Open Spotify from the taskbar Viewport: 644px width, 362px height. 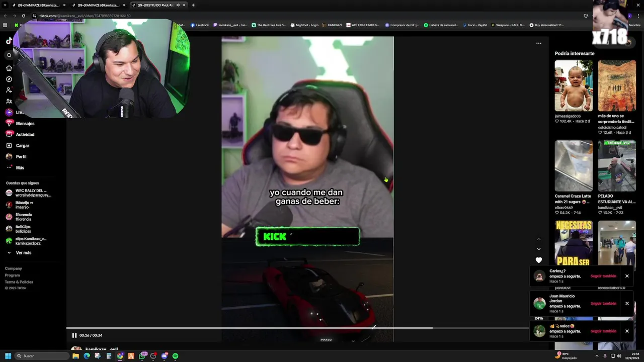(175, 356)
